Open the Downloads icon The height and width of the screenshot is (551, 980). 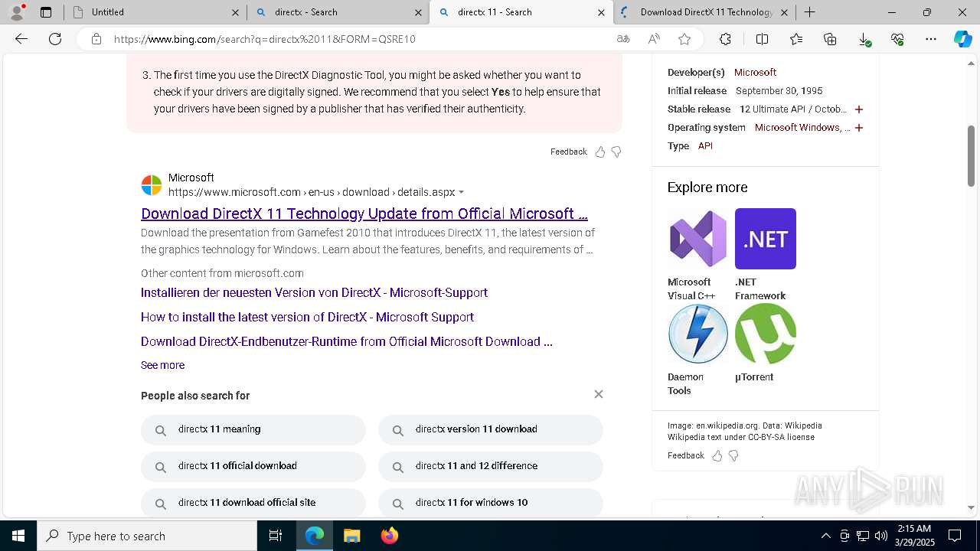tap(864, 39)
